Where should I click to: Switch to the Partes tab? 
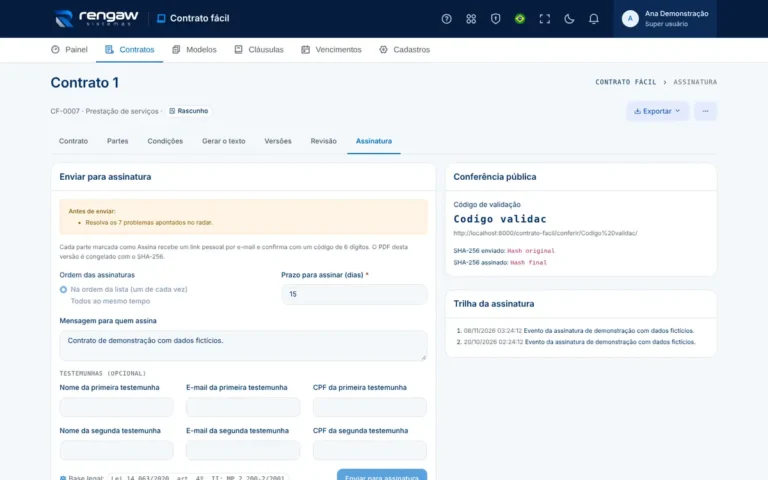point(118,141)
